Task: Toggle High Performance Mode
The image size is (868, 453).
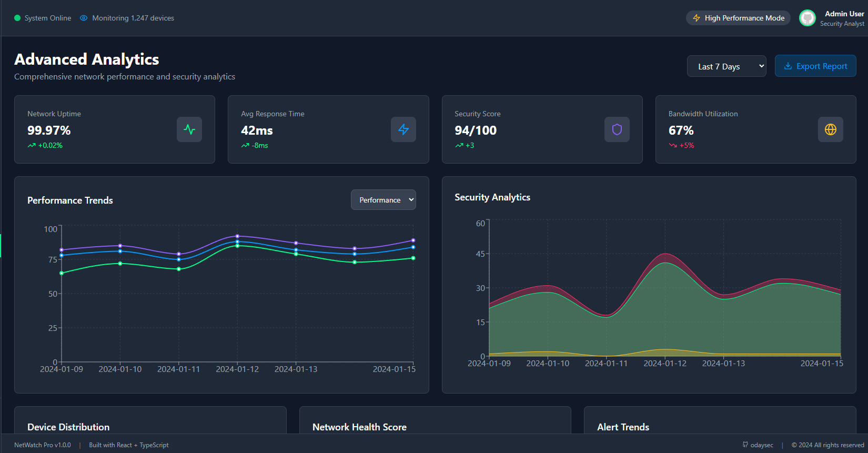Action: click(x=738, y=18)
